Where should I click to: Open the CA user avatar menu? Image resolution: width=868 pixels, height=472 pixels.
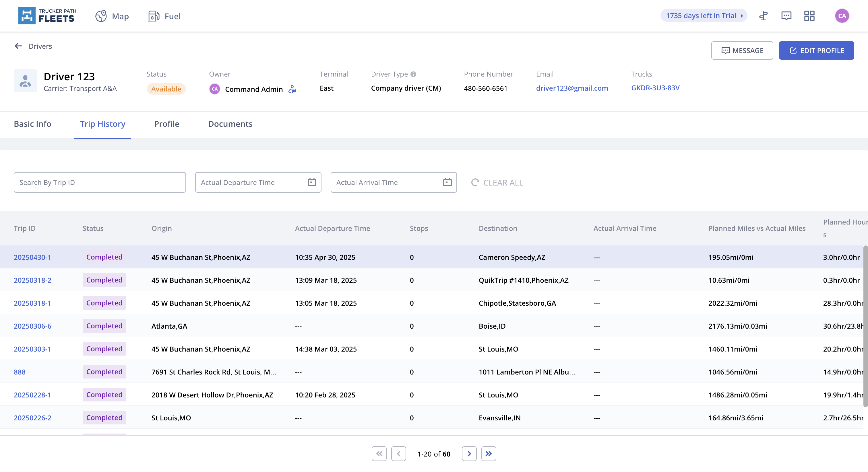[x=842, y=16]
